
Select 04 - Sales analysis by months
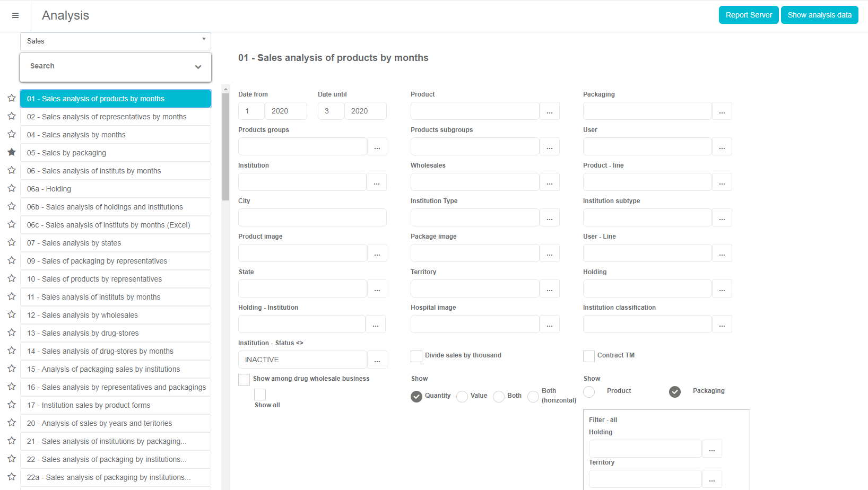(116, 135)
